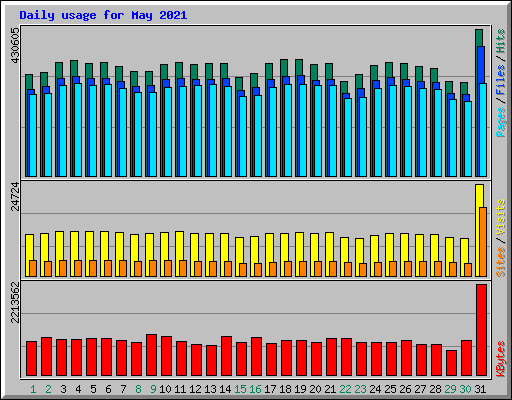Image resolution: width=512 pixels, height=400 pixels.
Task: Click day 11 on the x-axis
Action: (180, 389)
